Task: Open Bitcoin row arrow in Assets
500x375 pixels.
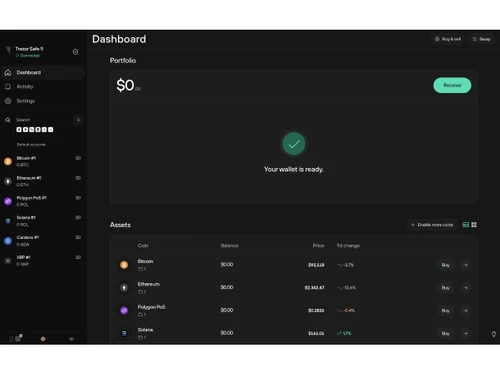Action: click(x=466, y=265)
